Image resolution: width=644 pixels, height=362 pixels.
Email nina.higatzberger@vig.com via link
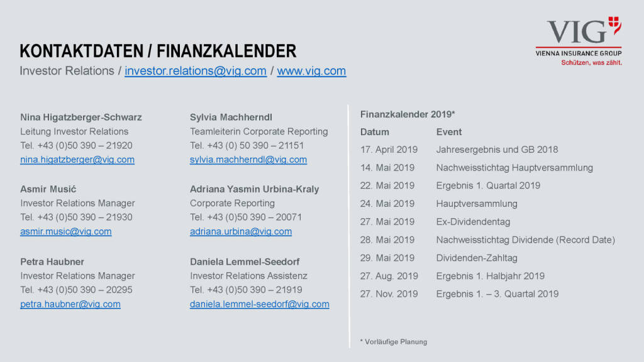(77, 160)
